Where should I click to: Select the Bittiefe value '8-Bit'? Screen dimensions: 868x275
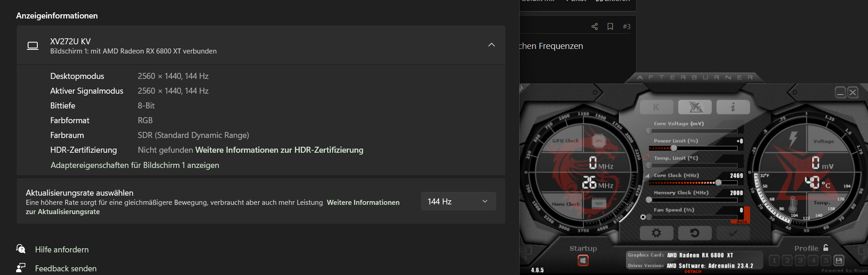(146, 106)
